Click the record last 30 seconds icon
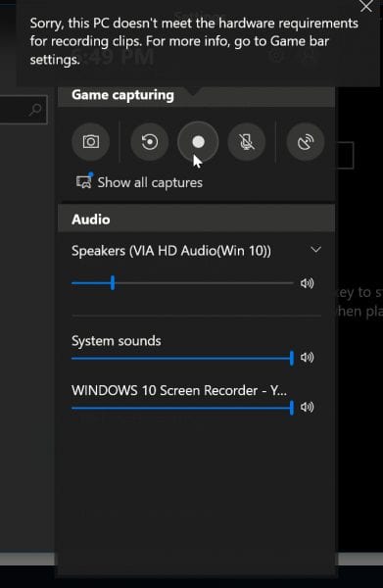Screen dimensions: 383x588 [x=150, y=142]
